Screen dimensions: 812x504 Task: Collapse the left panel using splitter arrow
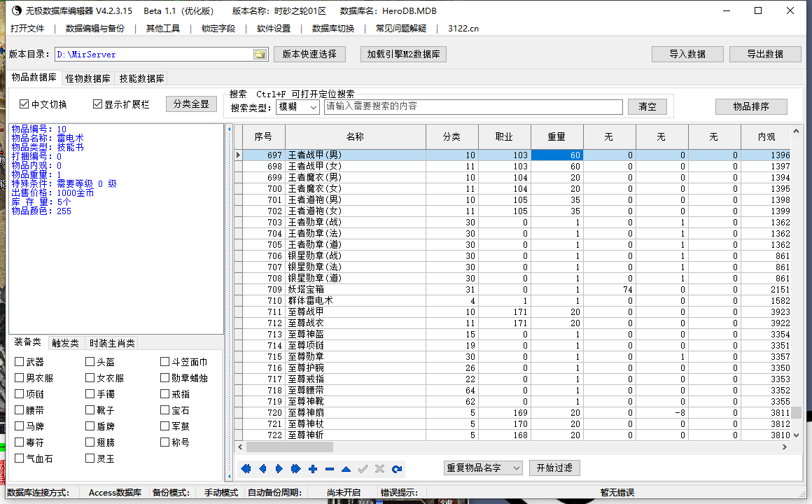(230, 129)
